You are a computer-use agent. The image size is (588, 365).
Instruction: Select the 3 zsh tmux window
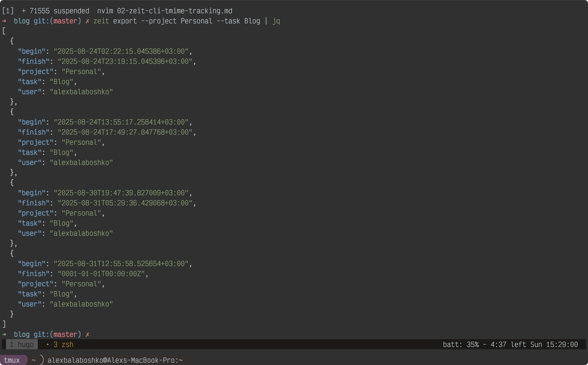tap(63, 344)
